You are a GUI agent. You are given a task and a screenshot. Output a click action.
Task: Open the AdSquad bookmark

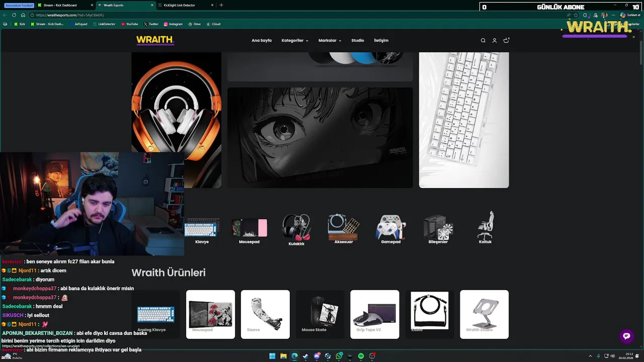click(78, 24)
